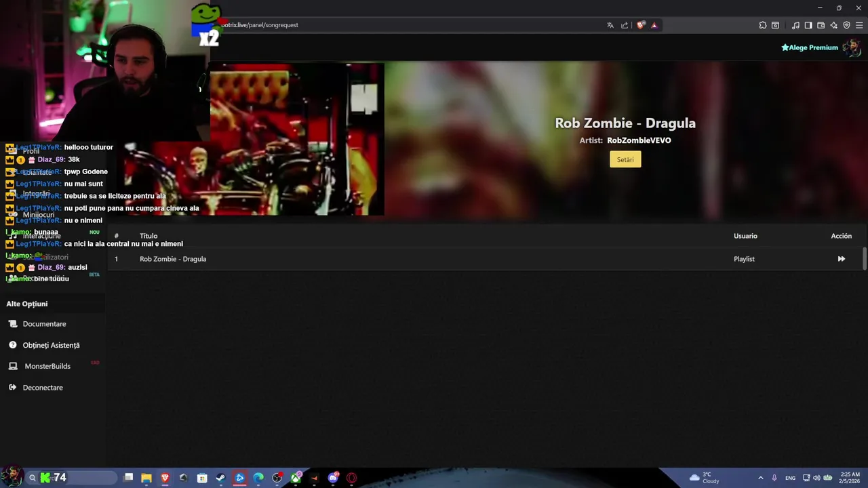
Task: Click the page vertical scrollbar
Action: pyautogui.click(x=865, y=259)
